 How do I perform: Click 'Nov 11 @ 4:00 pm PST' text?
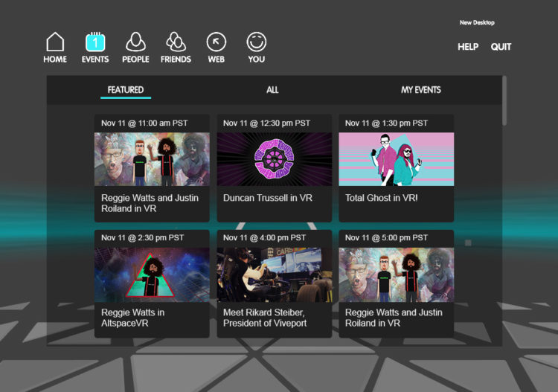click(264, 238)
